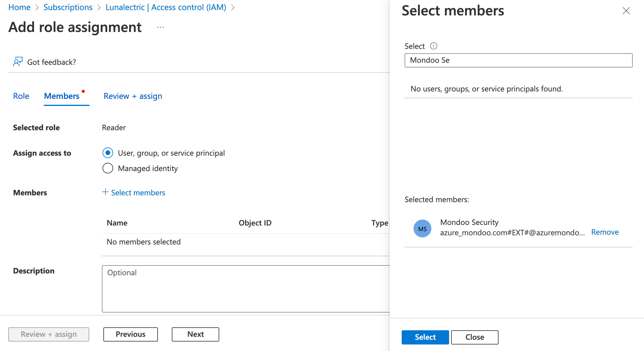Image resolution: width=644 pixels, height=351 pixels.
Task: Close the Select members panel with X
Action: tap(626, 11)
